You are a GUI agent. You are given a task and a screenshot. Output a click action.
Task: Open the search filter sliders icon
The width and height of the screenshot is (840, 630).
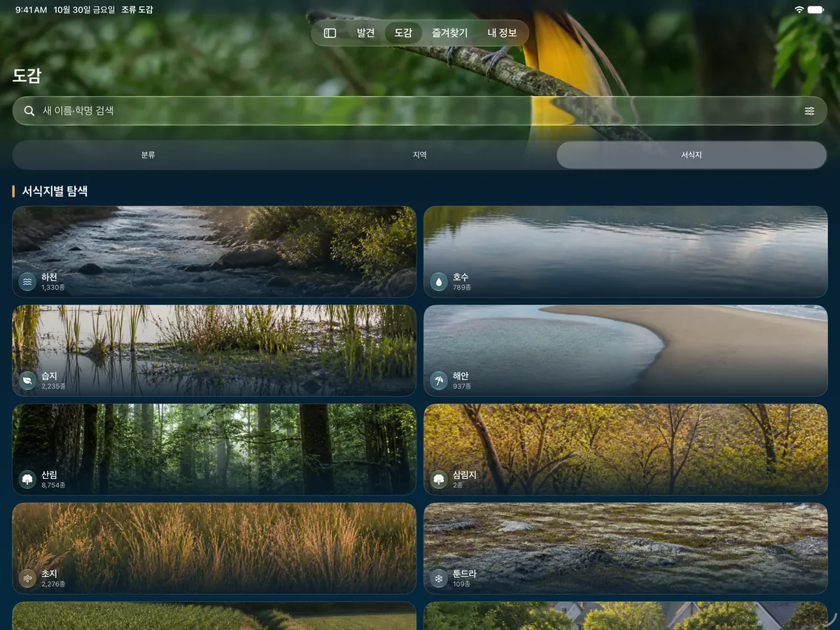pyautogui.click(x=809, y=111)
